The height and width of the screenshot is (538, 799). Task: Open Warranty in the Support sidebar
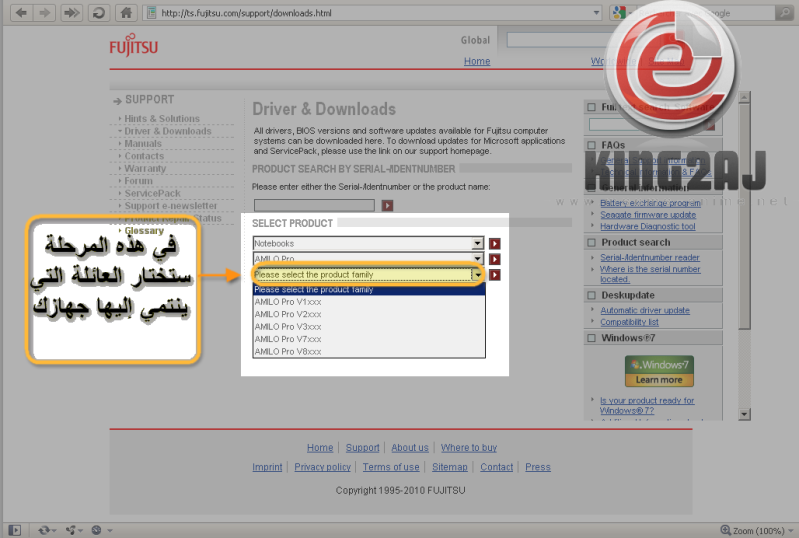(x=145, y=169)
